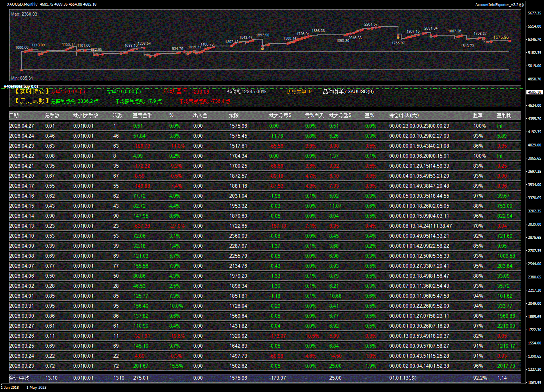
Task: Click the yellow marker above the 1765.97 label
Action: 398,38
